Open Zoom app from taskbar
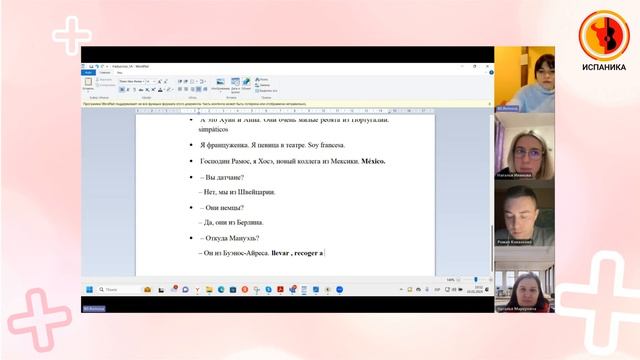The image size is (640, 360). click(339, 289)
